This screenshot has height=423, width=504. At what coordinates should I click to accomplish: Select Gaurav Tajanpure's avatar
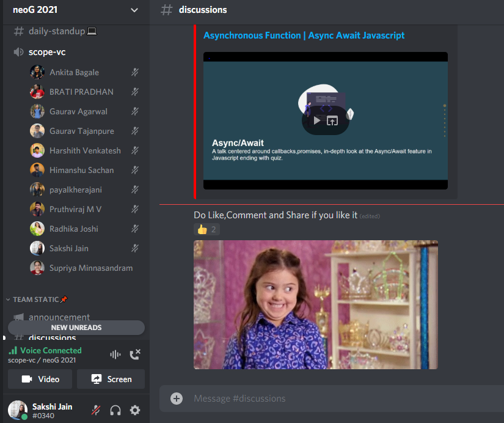click(x=37, y=131)
